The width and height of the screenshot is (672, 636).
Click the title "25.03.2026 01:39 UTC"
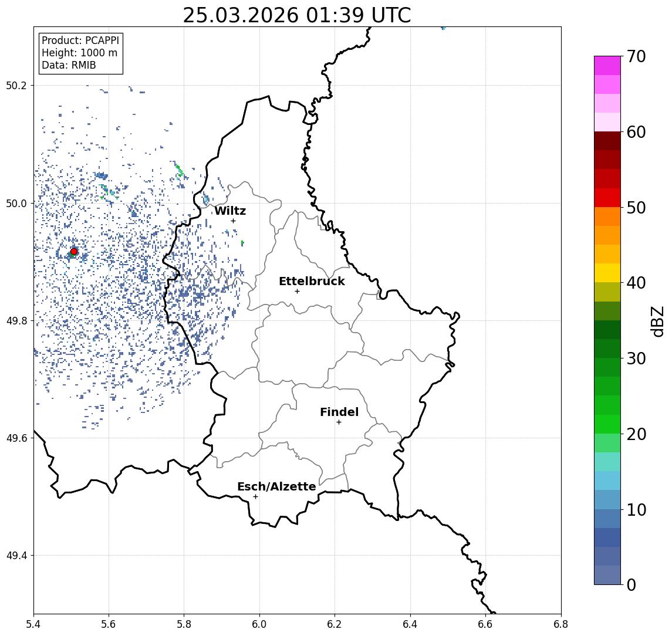coord(297,15)
